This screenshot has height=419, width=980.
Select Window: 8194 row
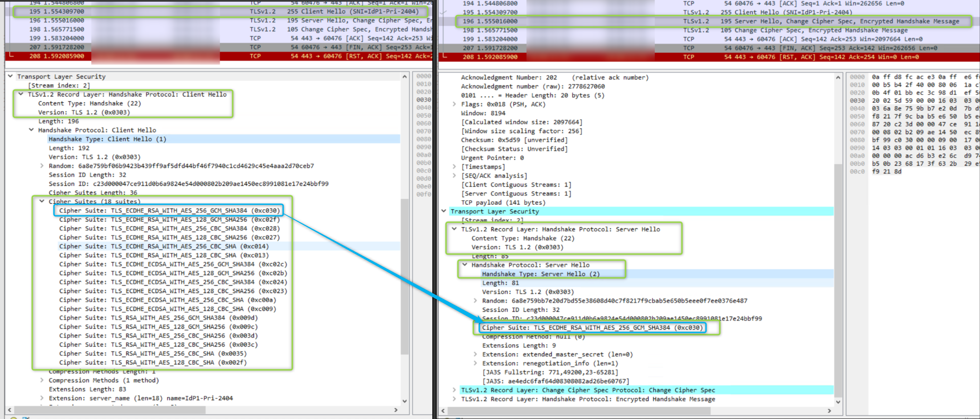click(x=483, y=113)
